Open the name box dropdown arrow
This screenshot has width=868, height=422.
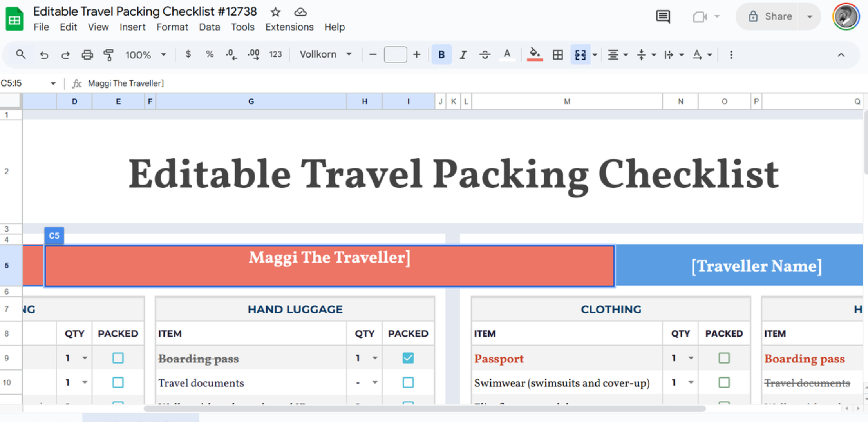click(53, 83)
